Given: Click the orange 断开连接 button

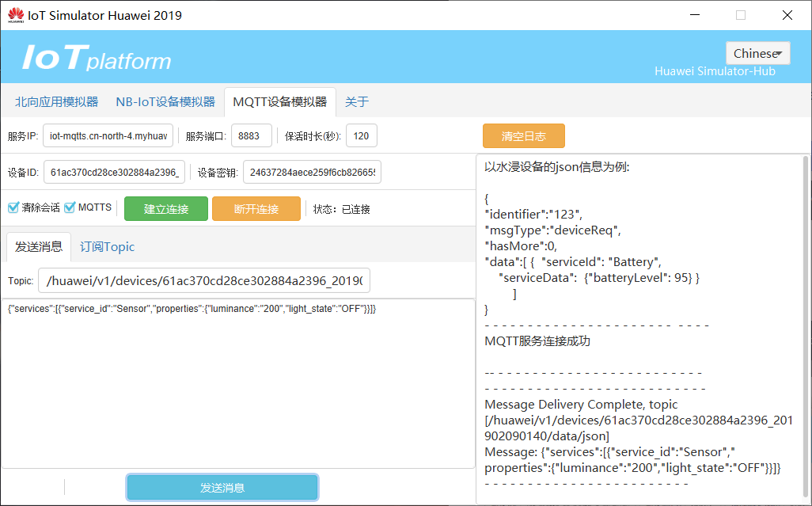Looking at the screenshot, I should coord(256,209).
